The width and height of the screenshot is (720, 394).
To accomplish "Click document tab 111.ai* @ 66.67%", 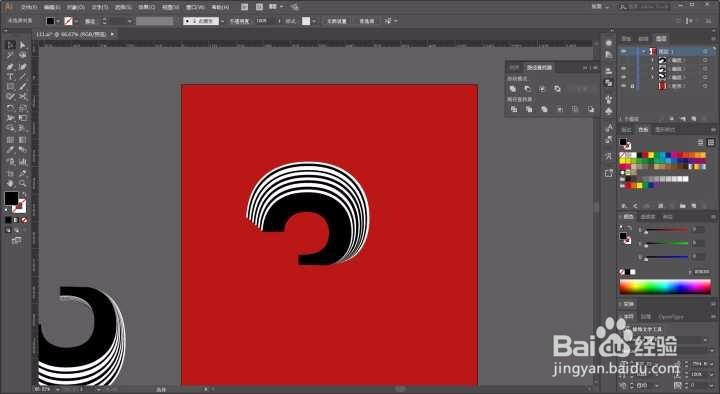I will click(x=72, y=34).
